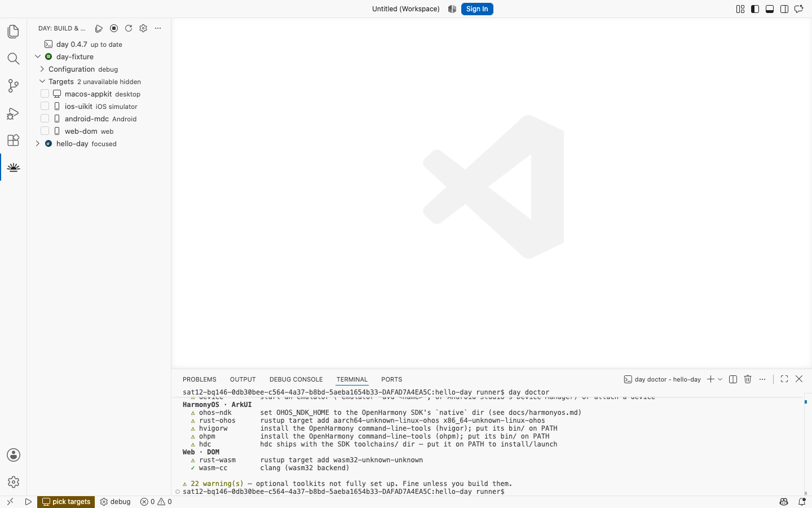Screen dimensions: 812x508
Task: Open Copilot status icon in status bar
Action: [784, 501]
